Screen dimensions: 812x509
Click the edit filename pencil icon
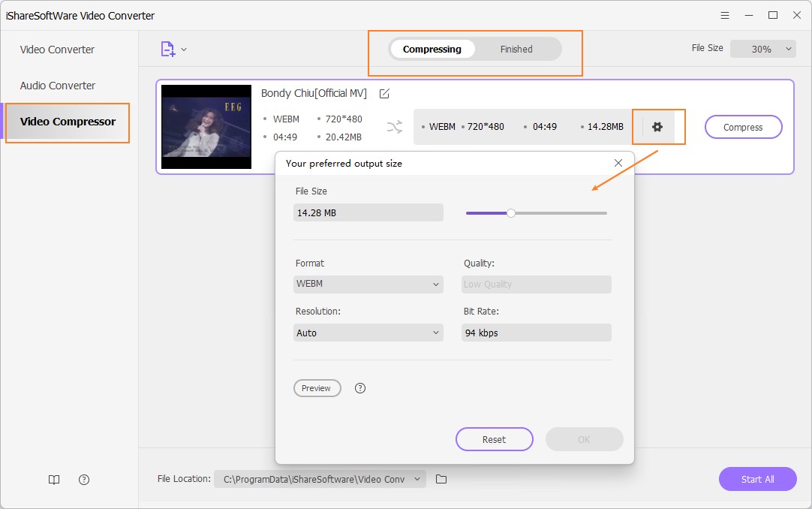pyautogui.click(x=384, y=94)
